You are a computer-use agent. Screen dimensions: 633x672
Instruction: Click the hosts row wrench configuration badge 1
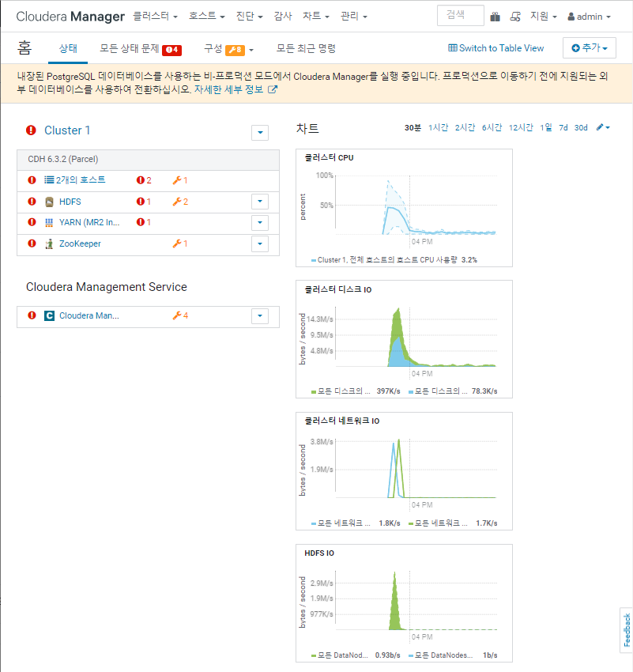[180, 180]
